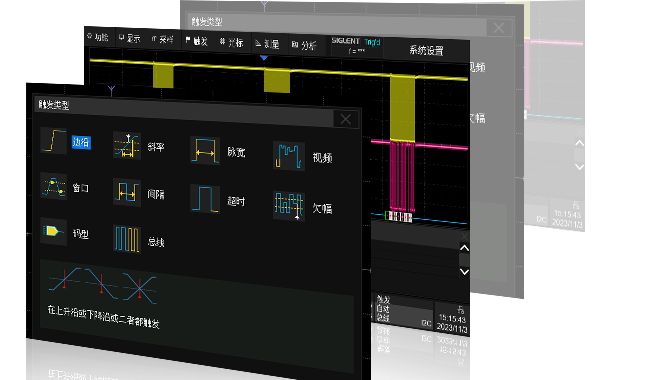Select the 边沿 edge trigger icon
Image resolution: width=650 pixels, height=380 pixels.
point(54,141)
